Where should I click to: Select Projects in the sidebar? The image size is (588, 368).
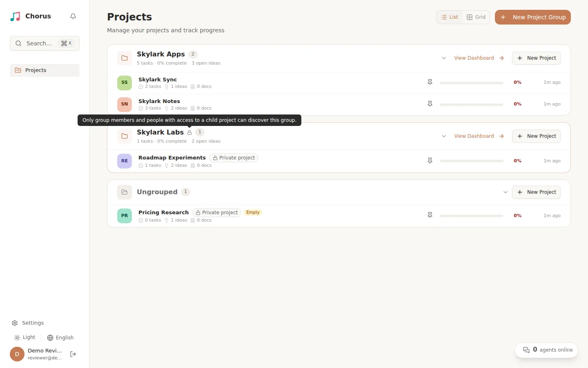click(x=45, y=70)
